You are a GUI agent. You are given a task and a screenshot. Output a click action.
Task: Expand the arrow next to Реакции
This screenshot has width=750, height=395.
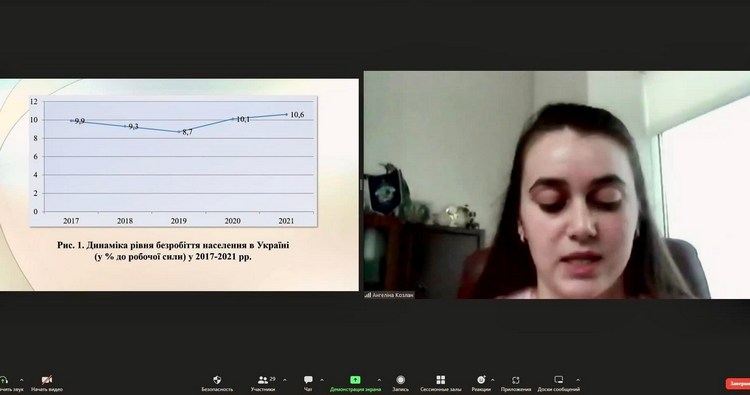493,381
